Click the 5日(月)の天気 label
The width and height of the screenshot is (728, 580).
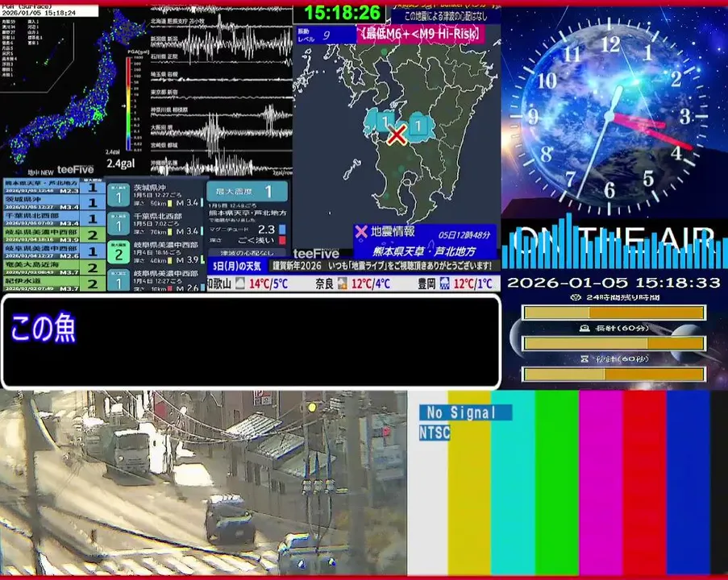pos(237,267)
